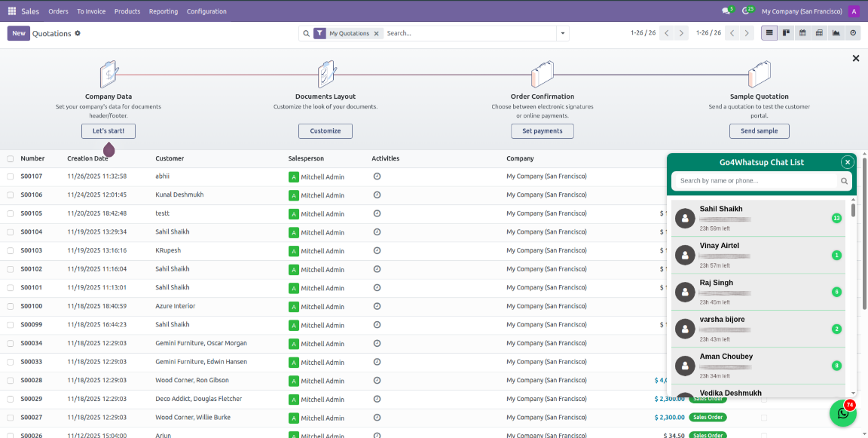This screenshot has height=438, width=868.
Task: Expand the search filter options dropdown
Action: (562, 33)
